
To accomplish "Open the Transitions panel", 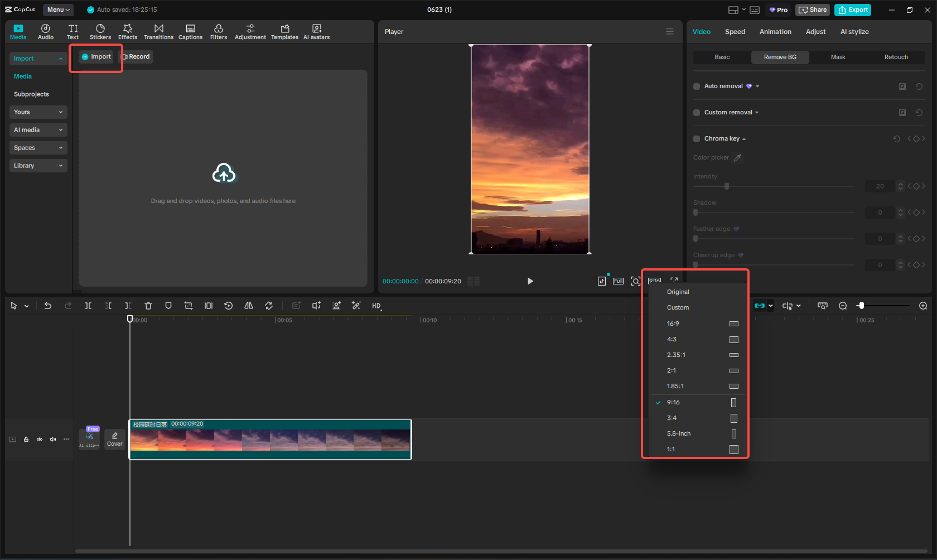I will pos(158,32).
